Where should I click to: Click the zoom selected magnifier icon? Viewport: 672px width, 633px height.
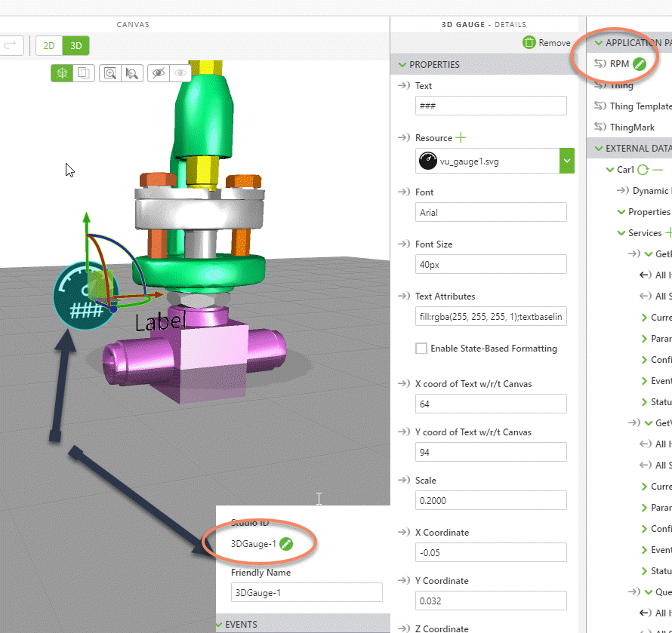tap(131, 73)
